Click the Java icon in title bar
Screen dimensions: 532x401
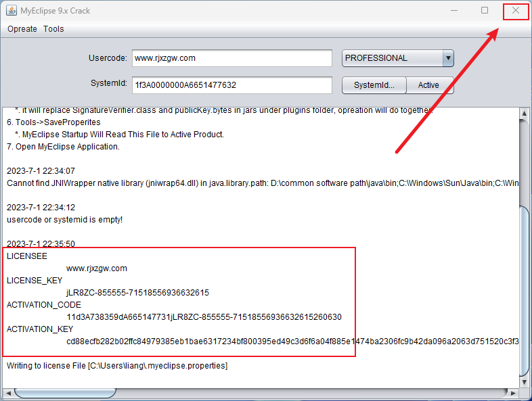click(12, 11)
